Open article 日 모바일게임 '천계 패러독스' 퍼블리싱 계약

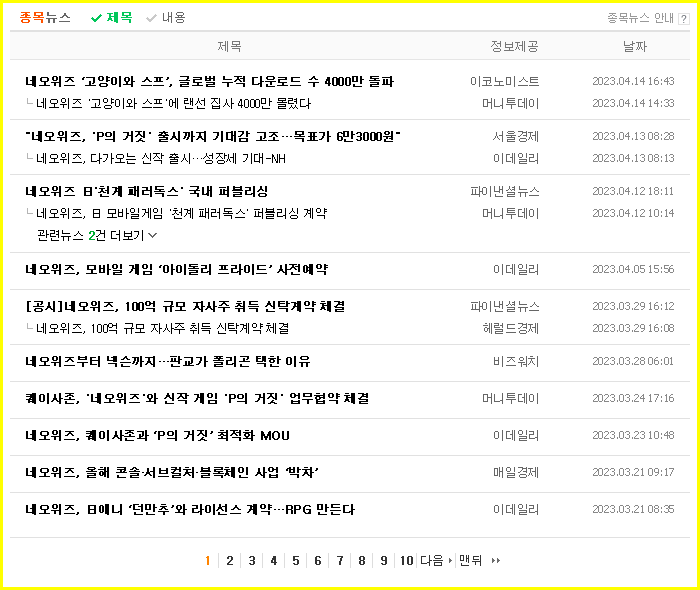click(181, 213)
